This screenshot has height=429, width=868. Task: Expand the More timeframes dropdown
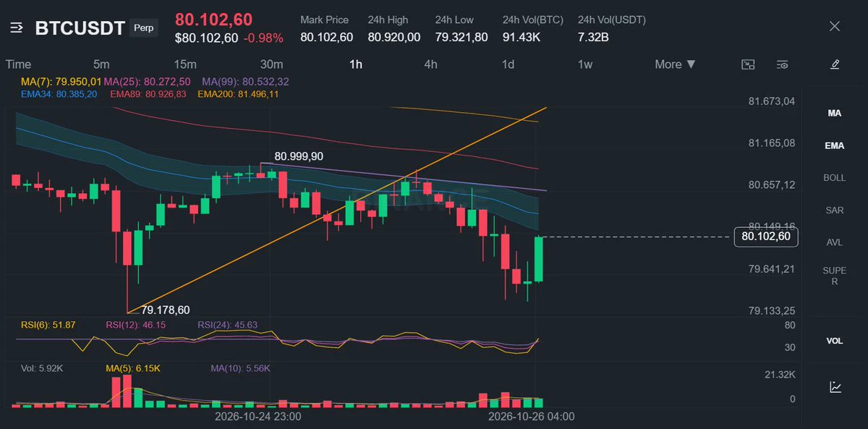[676, 64]
